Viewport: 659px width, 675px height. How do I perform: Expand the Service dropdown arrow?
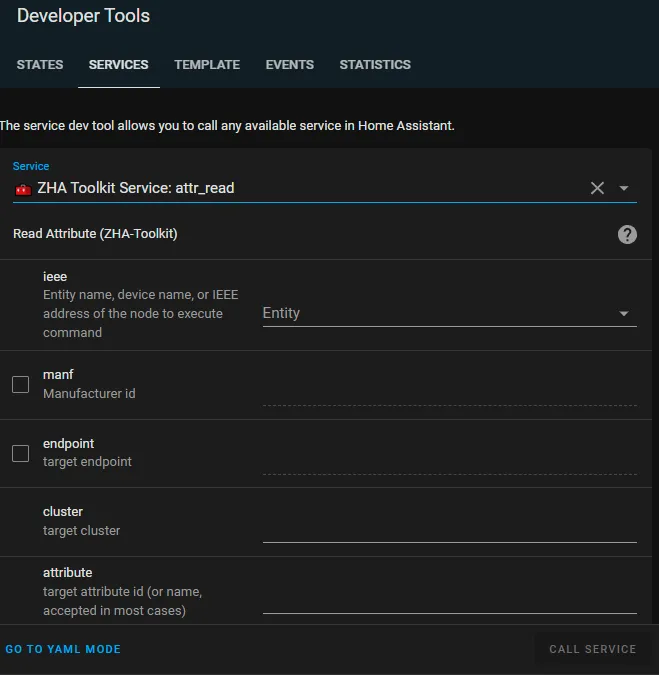click(624, 188)
